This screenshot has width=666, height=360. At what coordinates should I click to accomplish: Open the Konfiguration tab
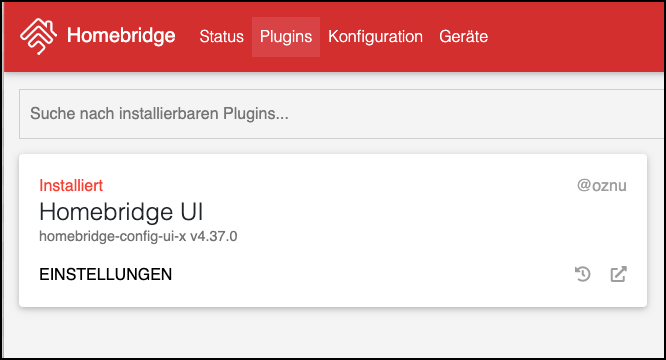pyautogui.click(x=375, y=37)
